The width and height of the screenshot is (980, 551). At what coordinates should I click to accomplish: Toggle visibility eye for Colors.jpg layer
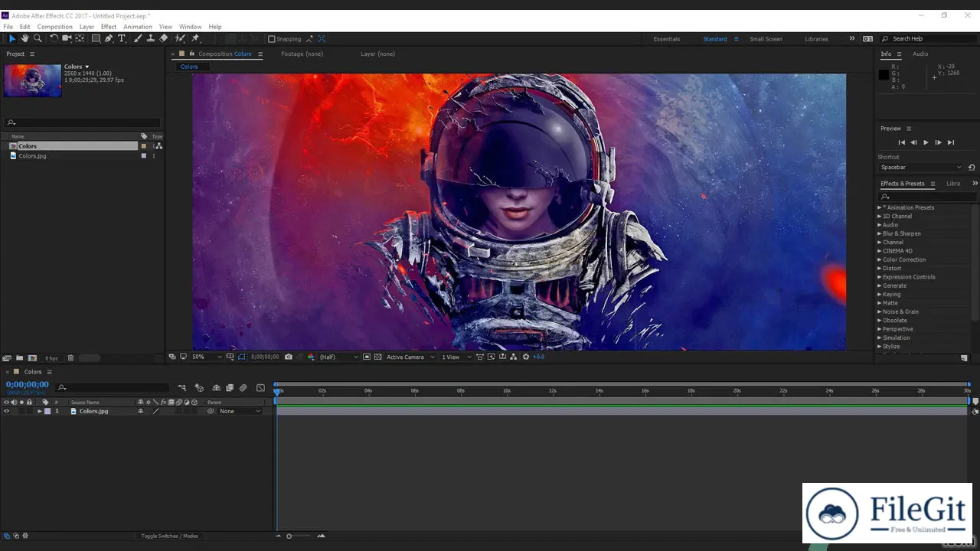pos(6,411)
